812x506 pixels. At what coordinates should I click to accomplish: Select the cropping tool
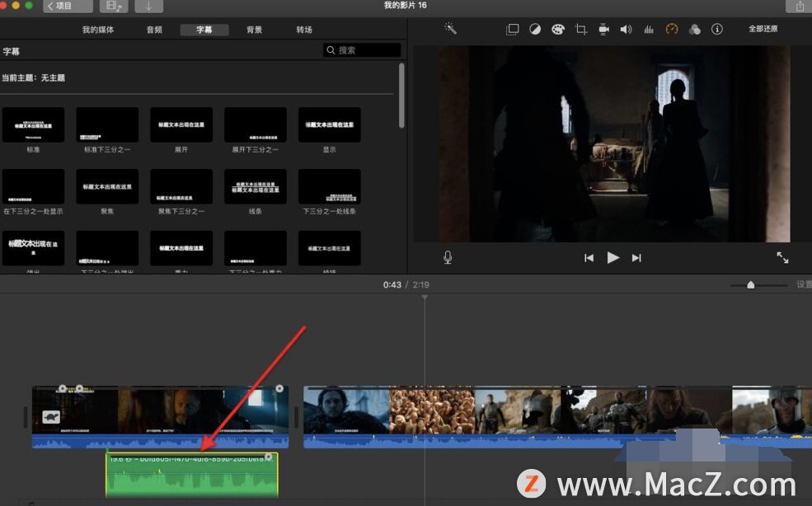click(x=581, y=30)
